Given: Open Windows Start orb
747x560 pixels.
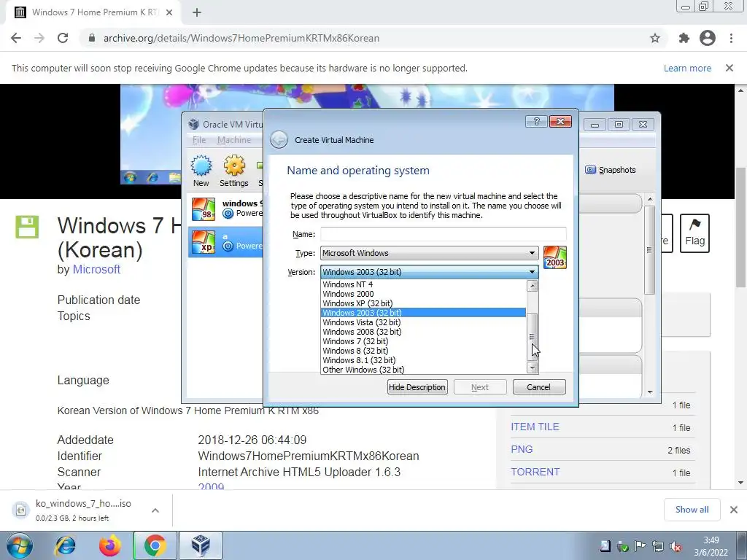Looking at the screenshot, I should tap(20, 545).
